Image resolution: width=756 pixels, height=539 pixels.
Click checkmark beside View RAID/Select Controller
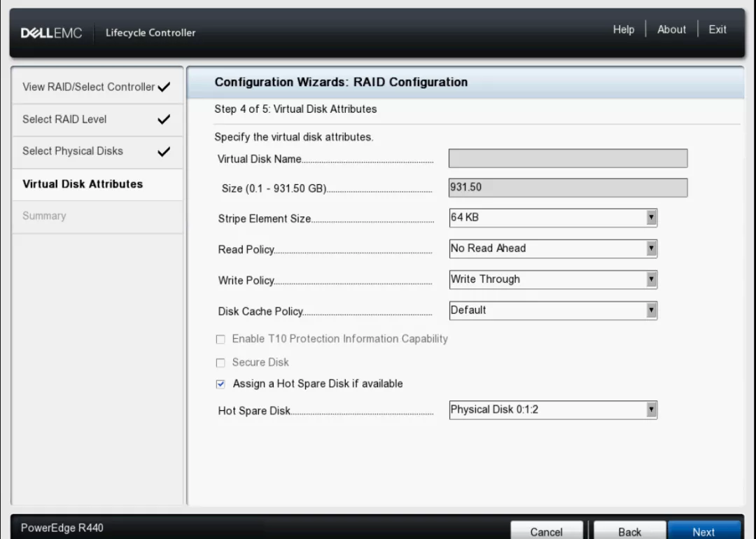coord(164,87)
